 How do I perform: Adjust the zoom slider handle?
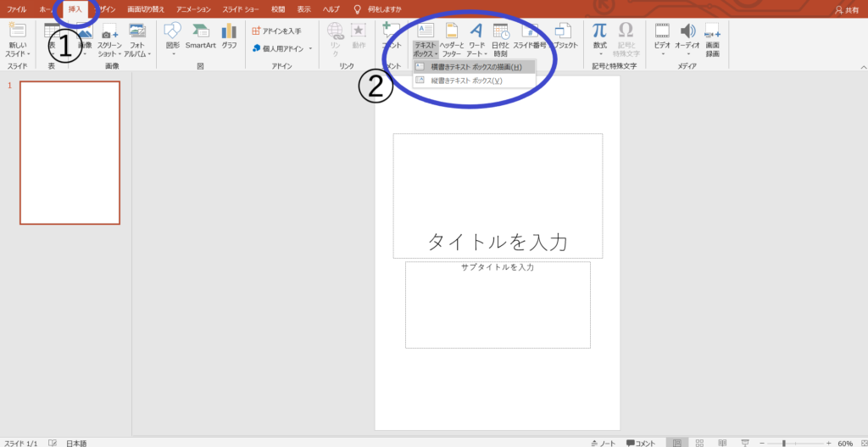point(784,443)
